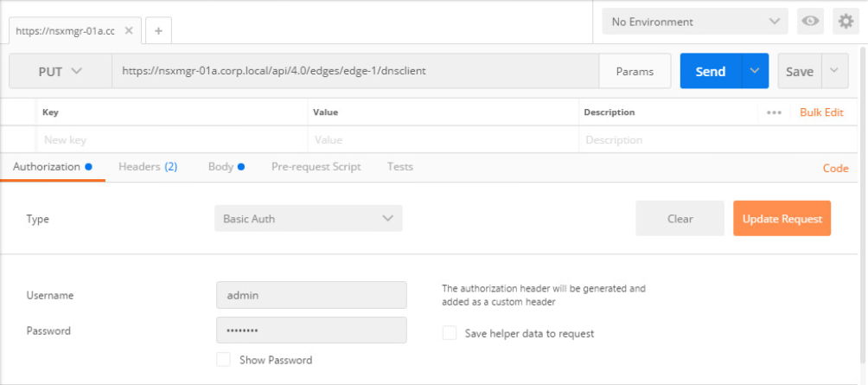Image resolution: width=868 pixels, height=385 pixels.
Task: Expand the Send button dropdown arrow
Action: (x=755, y=71)
